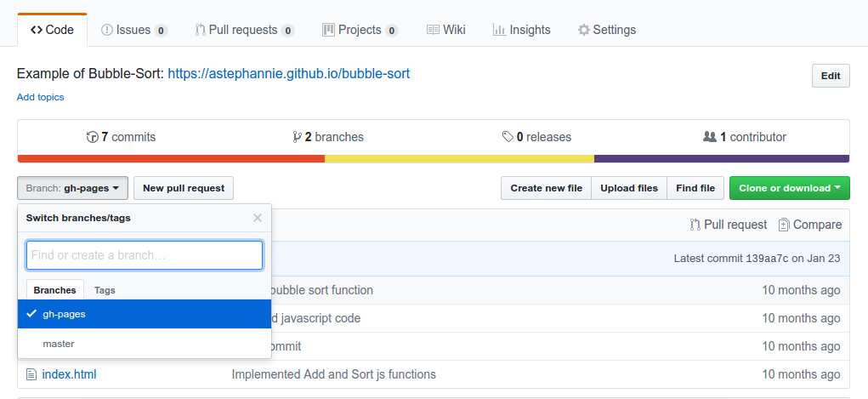The width and height of the screenshot is (868, 399).
Task: Open the Insights tab
Action: (x=521, y=30)
